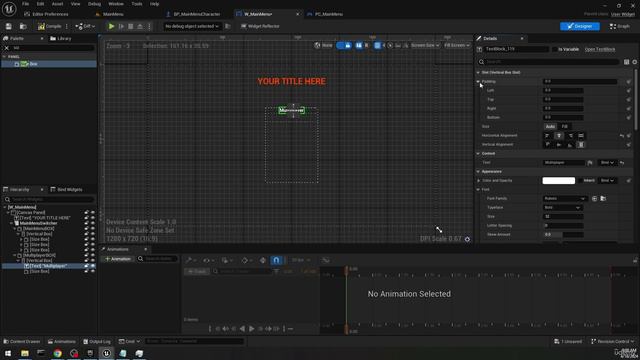
Task: Open the Library tab
Action: point(61,38)
